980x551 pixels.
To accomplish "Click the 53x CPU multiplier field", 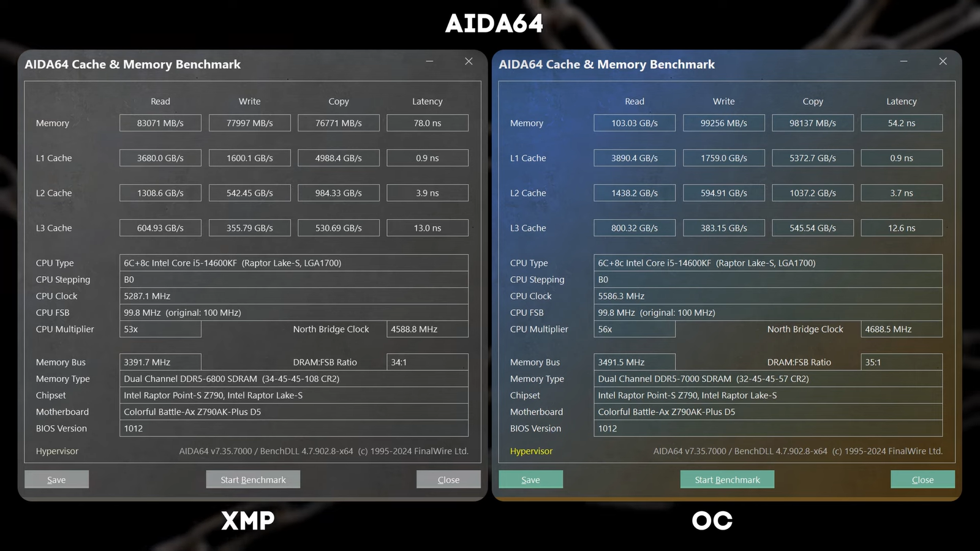I will pyautogui.click(x=160, y=329).
